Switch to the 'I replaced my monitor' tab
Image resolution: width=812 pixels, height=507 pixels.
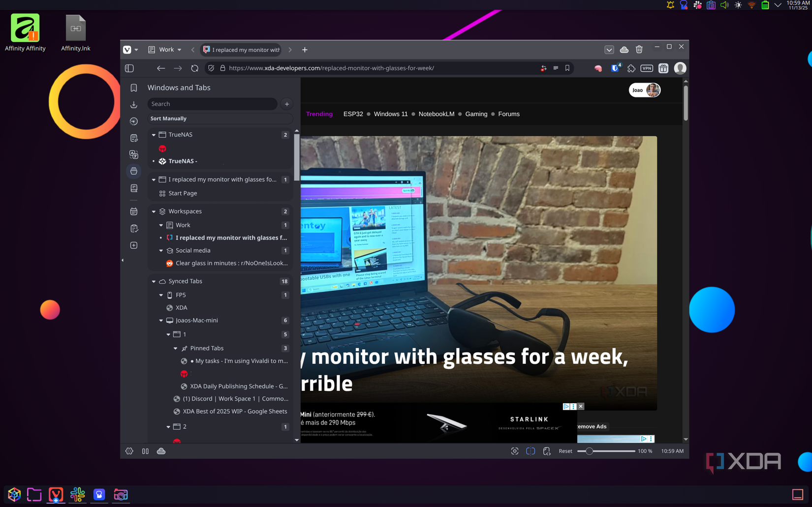[241, 50]
